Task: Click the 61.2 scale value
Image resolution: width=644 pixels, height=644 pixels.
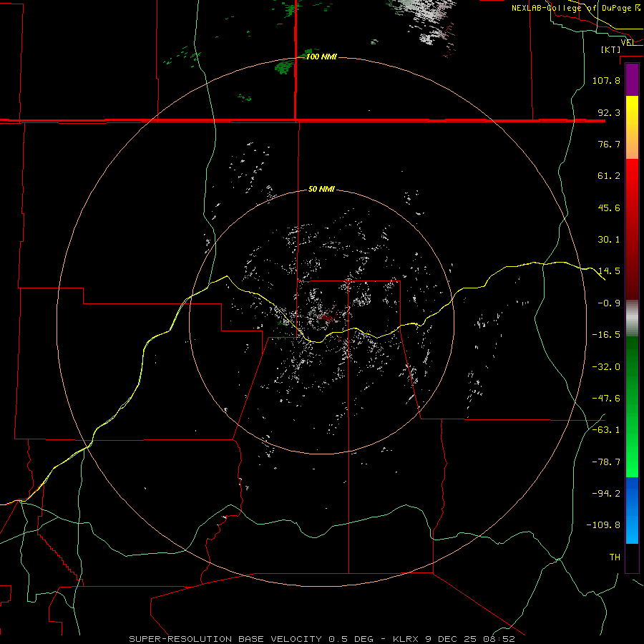Action: tap(609, 176)
